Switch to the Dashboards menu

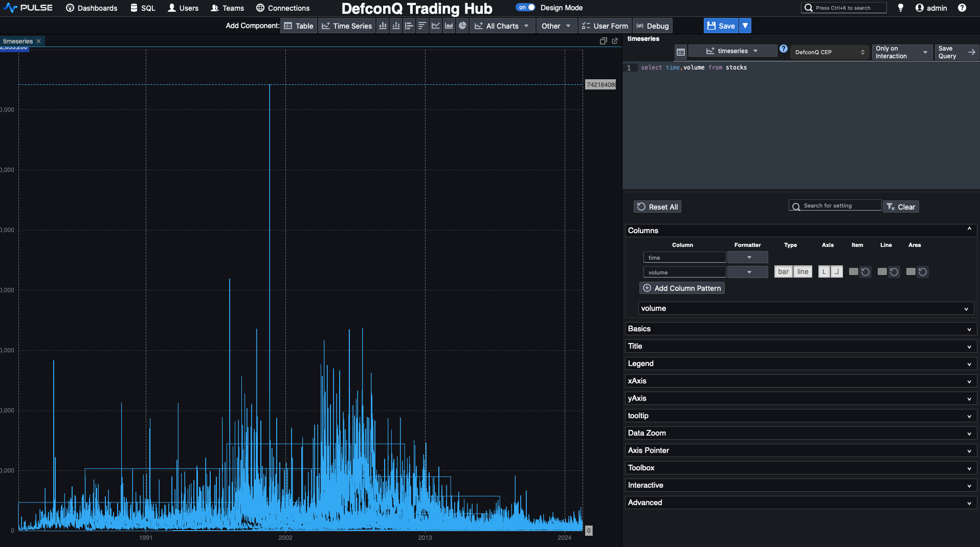tap(92, 8)
